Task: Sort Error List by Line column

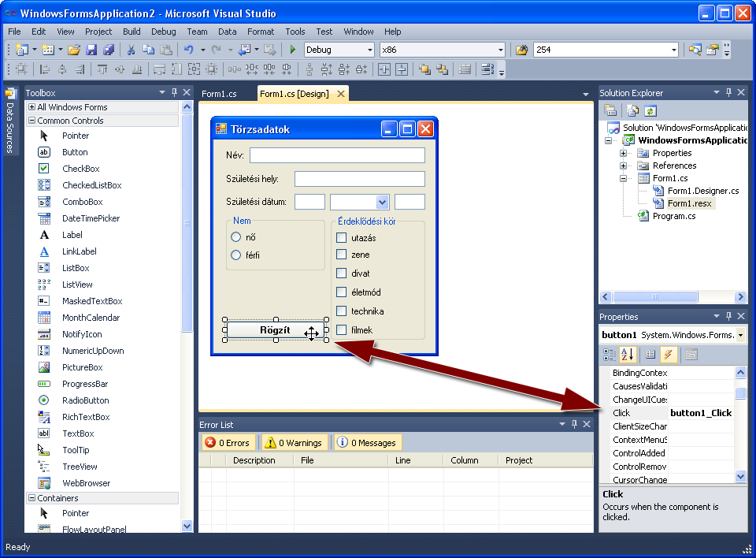Action: pyautogui.click(x=416, y=460)
